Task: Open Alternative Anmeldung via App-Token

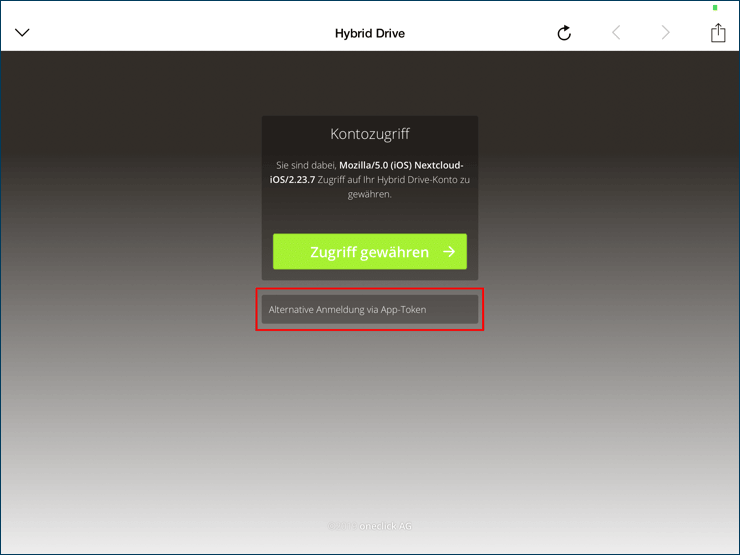Action: [369, 309]
